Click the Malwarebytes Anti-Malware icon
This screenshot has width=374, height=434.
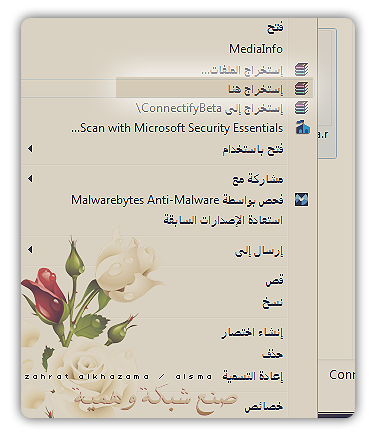tap(302, 200)
